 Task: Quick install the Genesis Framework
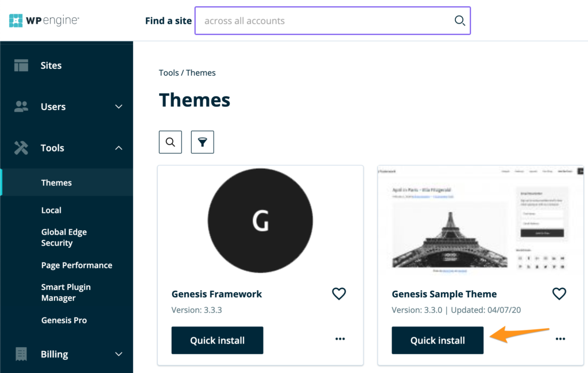217,340
